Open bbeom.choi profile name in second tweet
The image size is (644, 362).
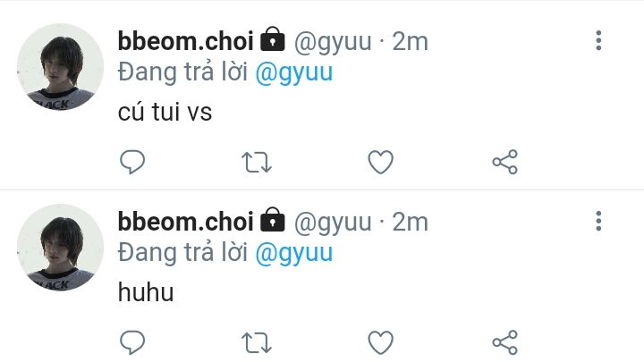[186, 222]
